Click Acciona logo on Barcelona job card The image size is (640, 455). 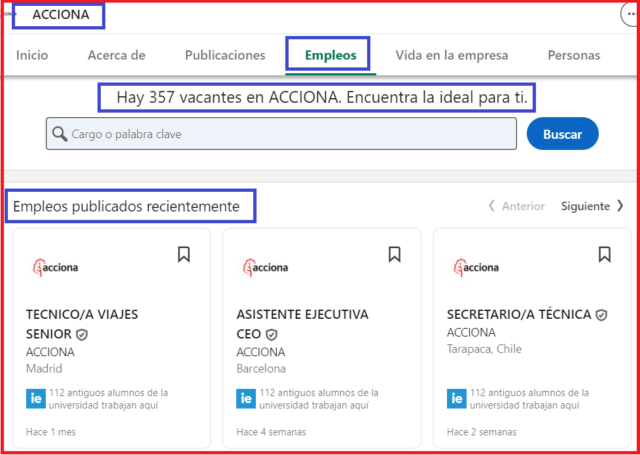(265, 267)
